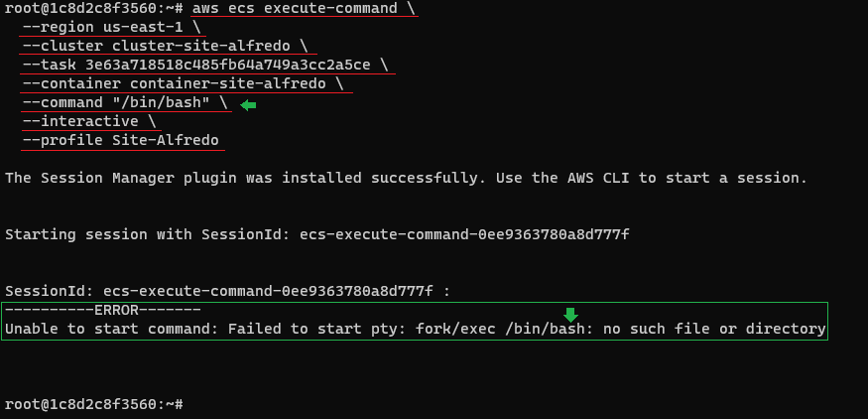868x419 pixels.
Task: Click the Session Manager plugin installed message
Action: 407,178
